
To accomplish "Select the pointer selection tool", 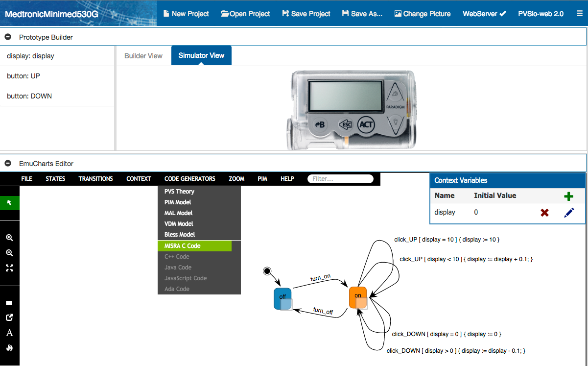I will point(9,202).
